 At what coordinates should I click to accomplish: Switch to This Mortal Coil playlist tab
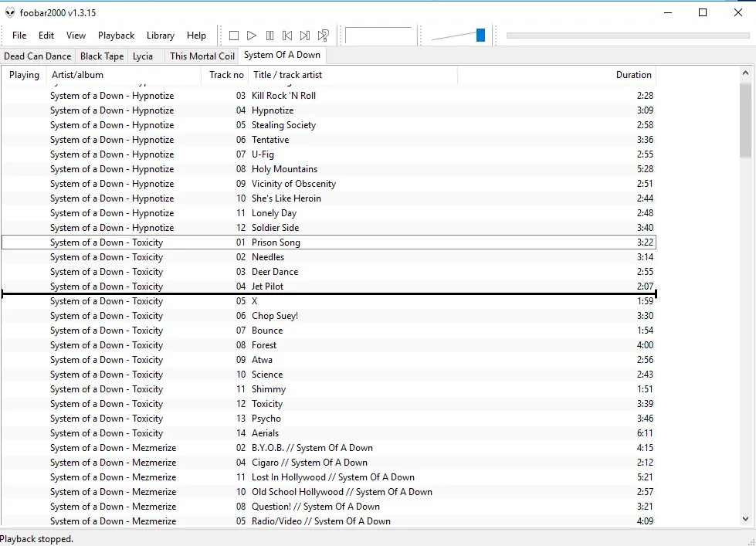tap(202, 56)
